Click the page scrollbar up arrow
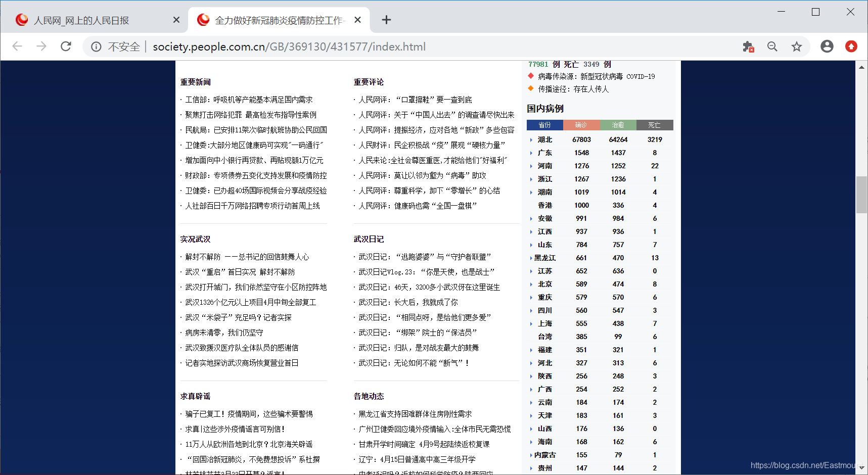The width and height of the screenshot is (868, 475). 861,67
